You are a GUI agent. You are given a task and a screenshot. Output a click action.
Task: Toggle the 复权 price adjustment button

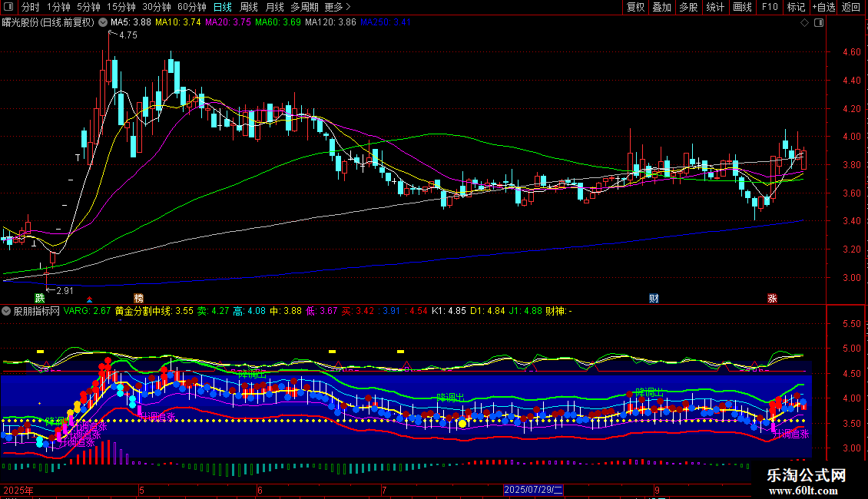click(x=635, y=7)
